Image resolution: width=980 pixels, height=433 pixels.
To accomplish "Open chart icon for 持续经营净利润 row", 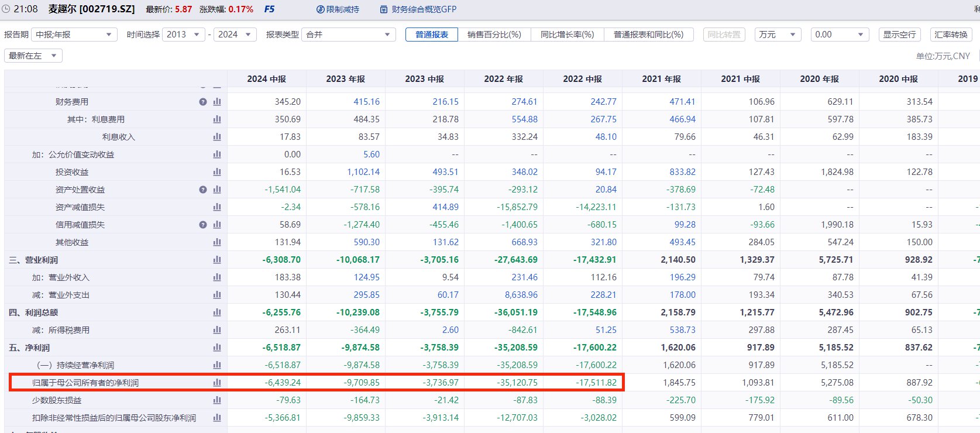I will click(217, 365).
